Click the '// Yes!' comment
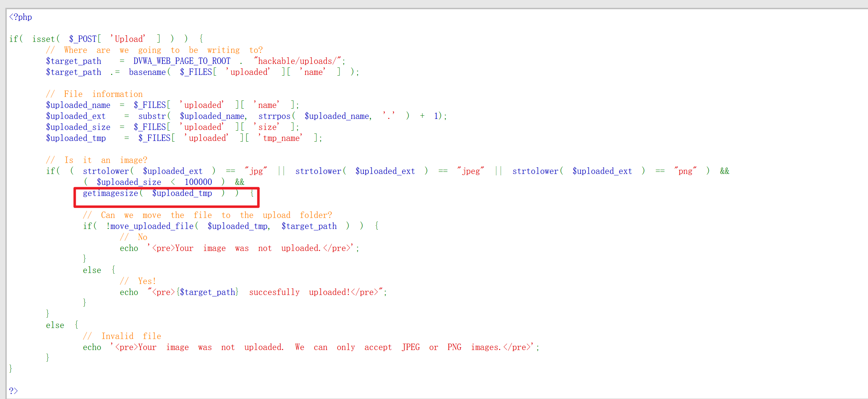Image resolution: width=868 pixels, height=399 pixels. pyautogui.click(x=138, y=281)
